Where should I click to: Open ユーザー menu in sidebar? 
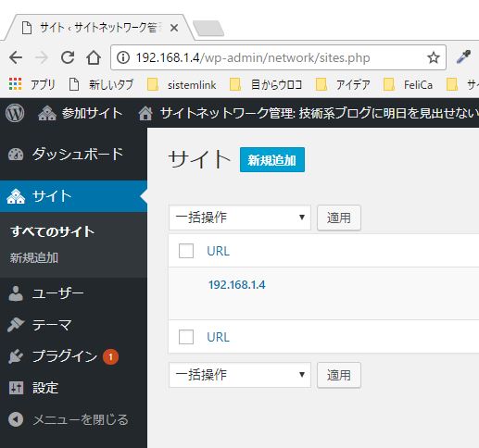73,293
